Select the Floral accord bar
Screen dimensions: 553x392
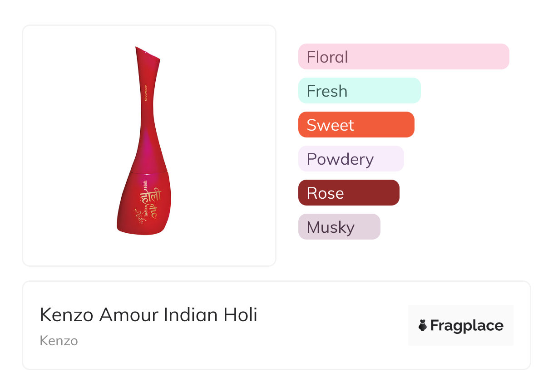[404, 57]
